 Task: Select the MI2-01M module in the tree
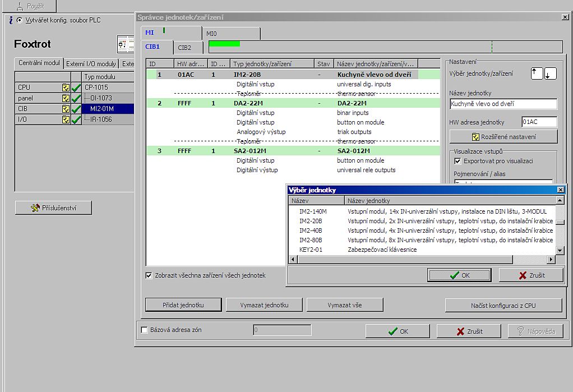[x=102, y=109]
